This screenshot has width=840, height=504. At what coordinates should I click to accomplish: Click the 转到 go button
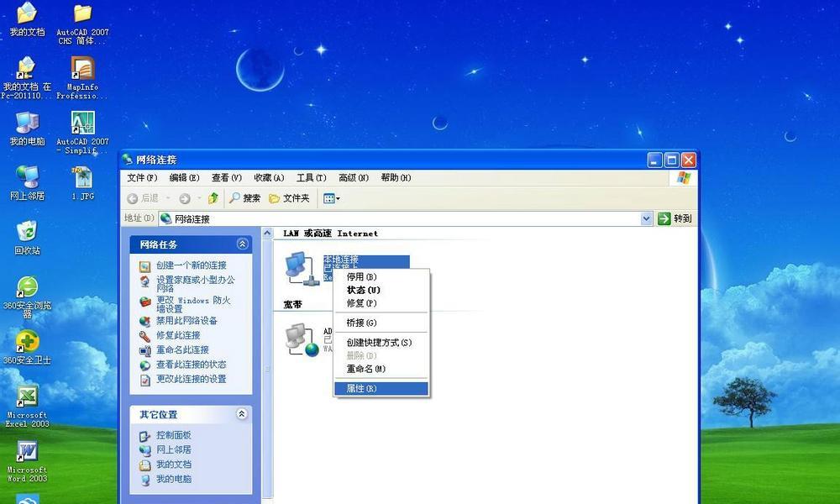click(675, 218)
